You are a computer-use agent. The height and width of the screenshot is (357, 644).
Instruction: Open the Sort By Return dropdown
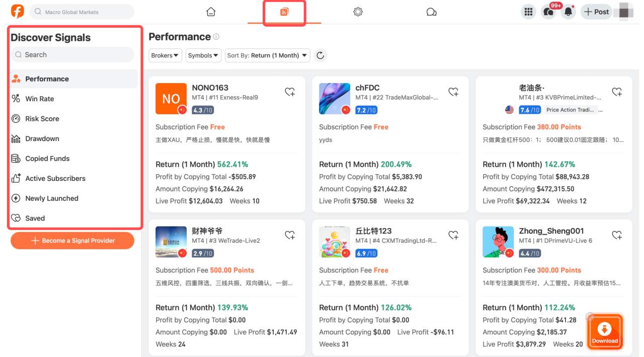coord(268,55)
